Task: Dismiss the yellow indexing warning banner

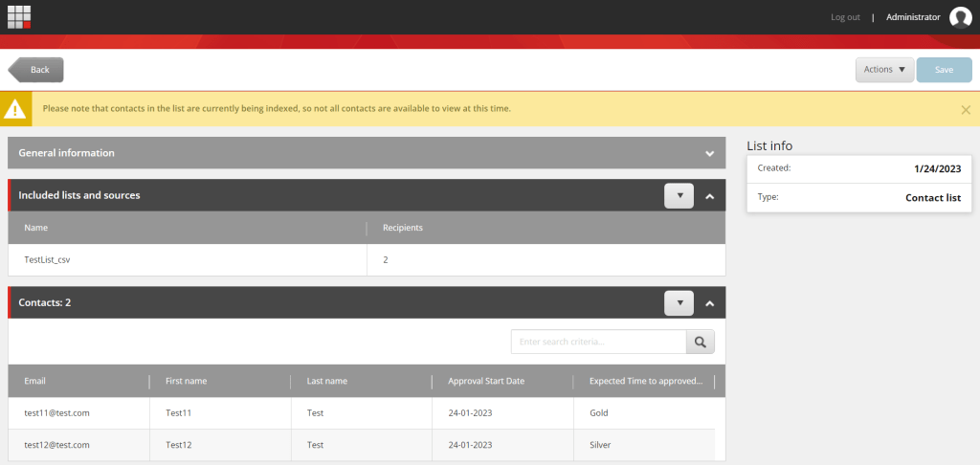Action: click(x=966, y=110)
